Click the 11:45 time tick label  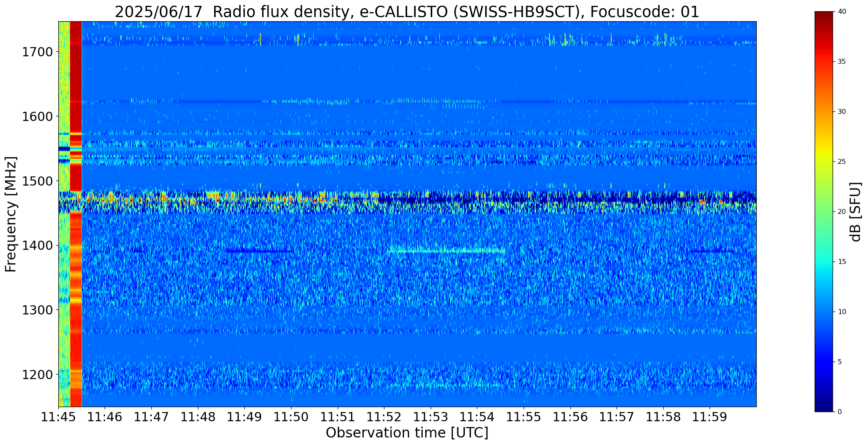coord(58,417)
